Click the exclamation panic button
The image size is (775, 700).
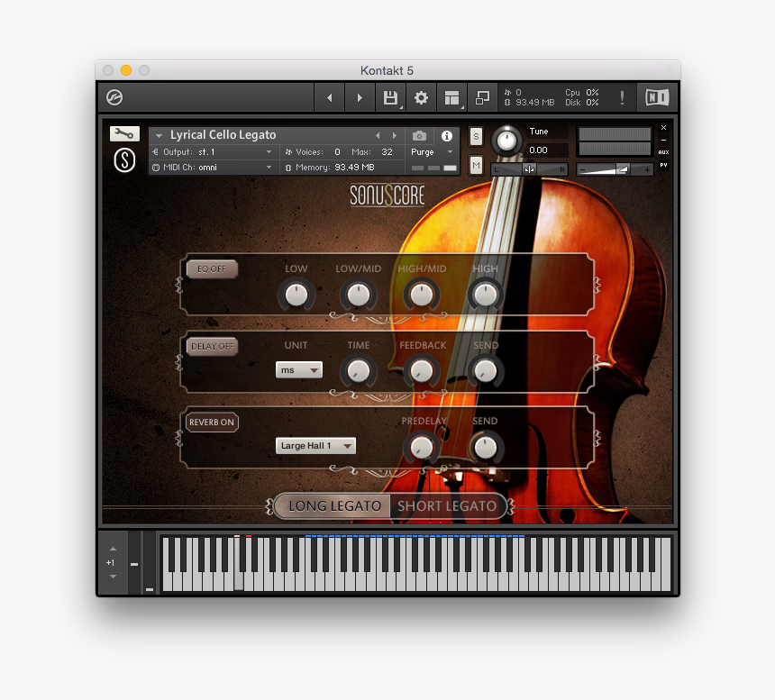click(622, 98)
